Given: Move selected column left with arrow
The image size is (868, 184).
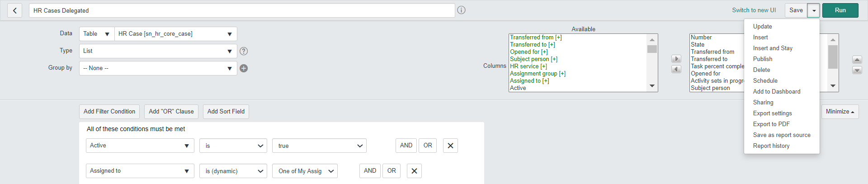Looking at the screenshot, I should (x=676, y=69).
